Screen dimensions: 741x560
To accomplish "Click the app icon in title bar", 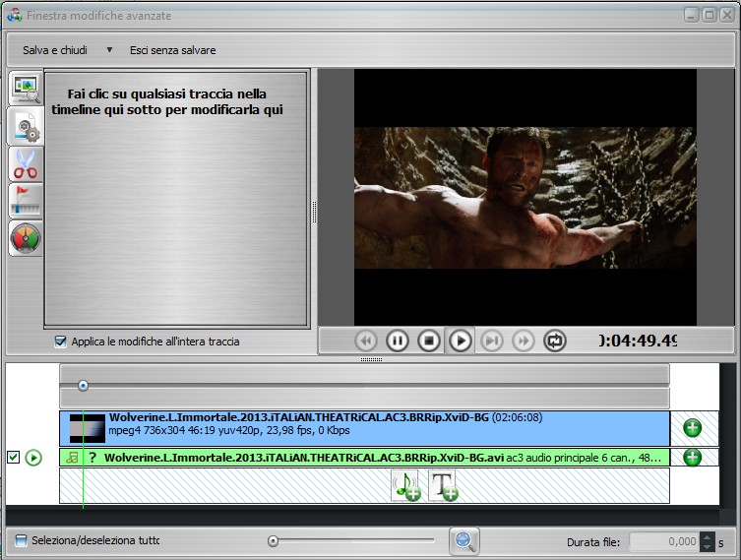I will click(x=15, y=15).
